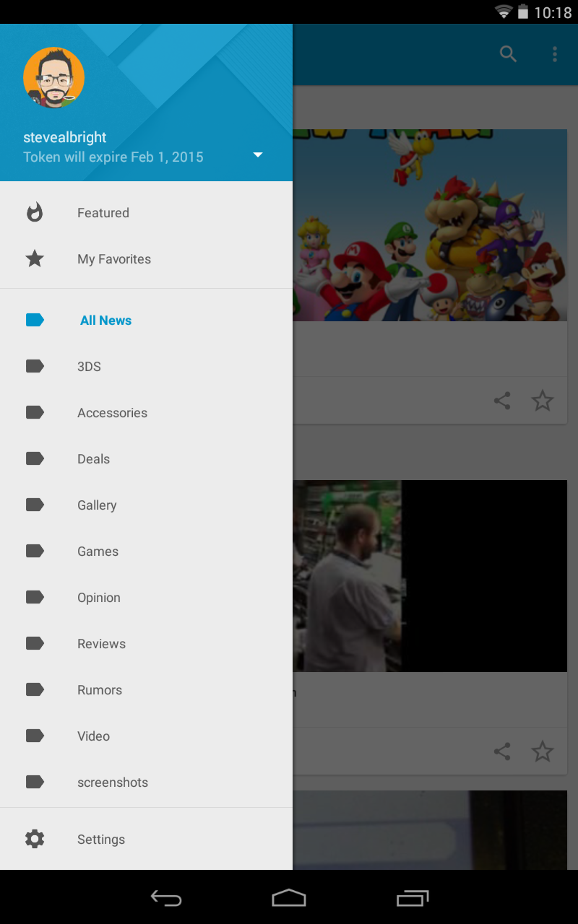The width and height of the screenshot is (578, 924).
Task: Expand the account dropdown arrow
Action: pos(258,155)
